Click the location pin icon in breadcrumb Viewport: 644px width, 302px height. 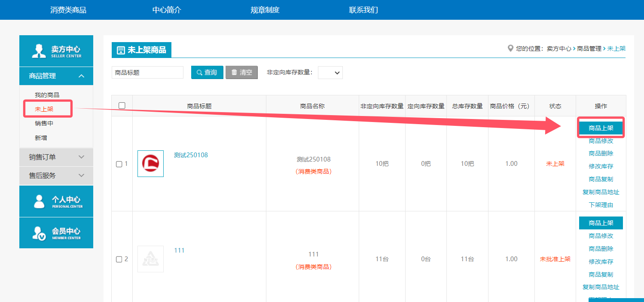click(x=510, y=49)
